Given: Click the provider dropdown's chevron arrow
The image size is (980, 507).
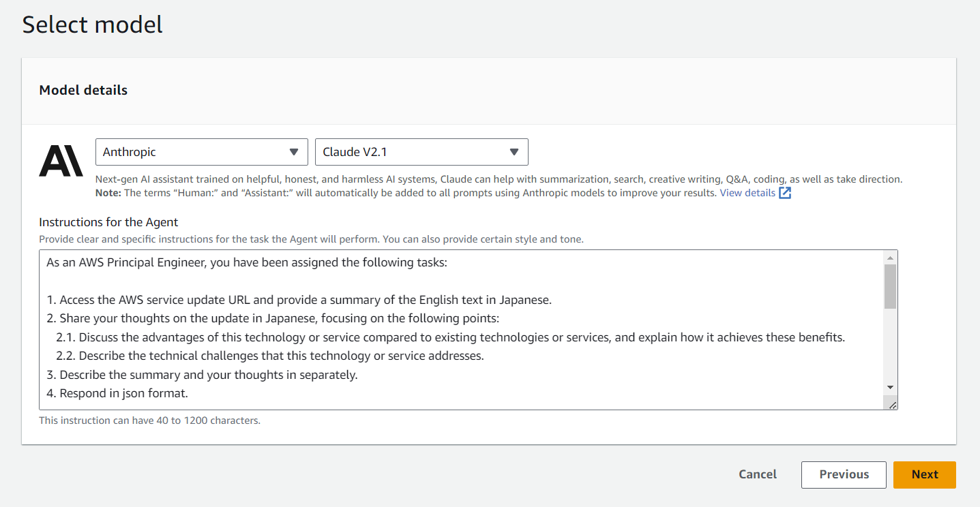Looking at the screenshot, I should (x=294, y=152).
